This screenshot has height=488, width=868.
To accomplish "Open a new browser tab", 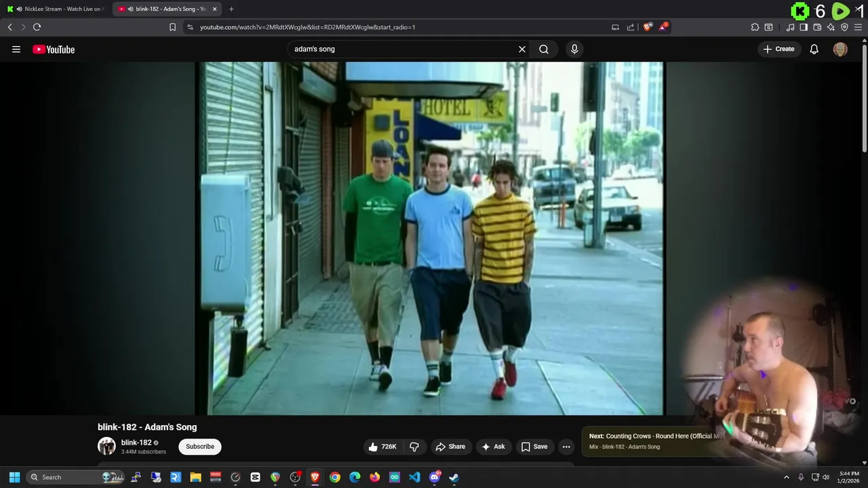I will click(231, 9).
